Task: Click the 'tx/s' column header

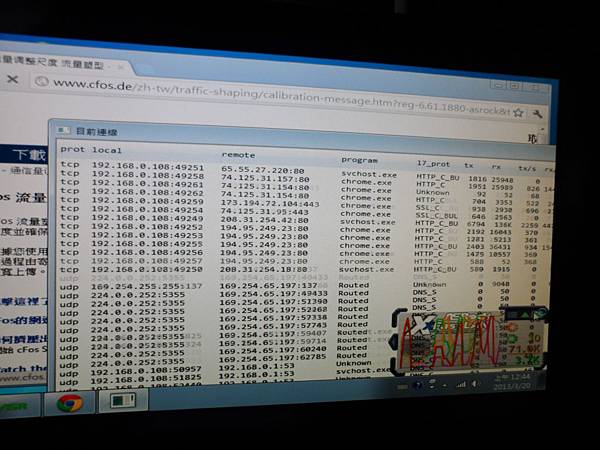Action: pyautogui.click(x=527, y=168)
